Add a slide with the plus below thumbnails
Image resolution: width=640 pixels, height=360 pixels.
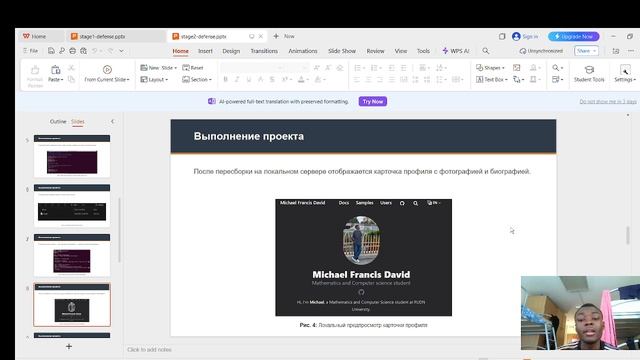(x=69, y=346)
